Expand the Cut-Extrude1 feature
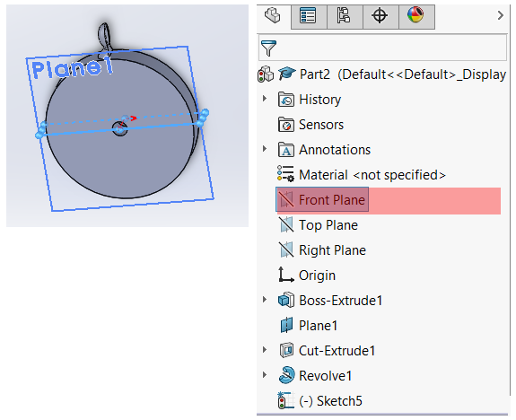The image size is (516, 420). 264,350
